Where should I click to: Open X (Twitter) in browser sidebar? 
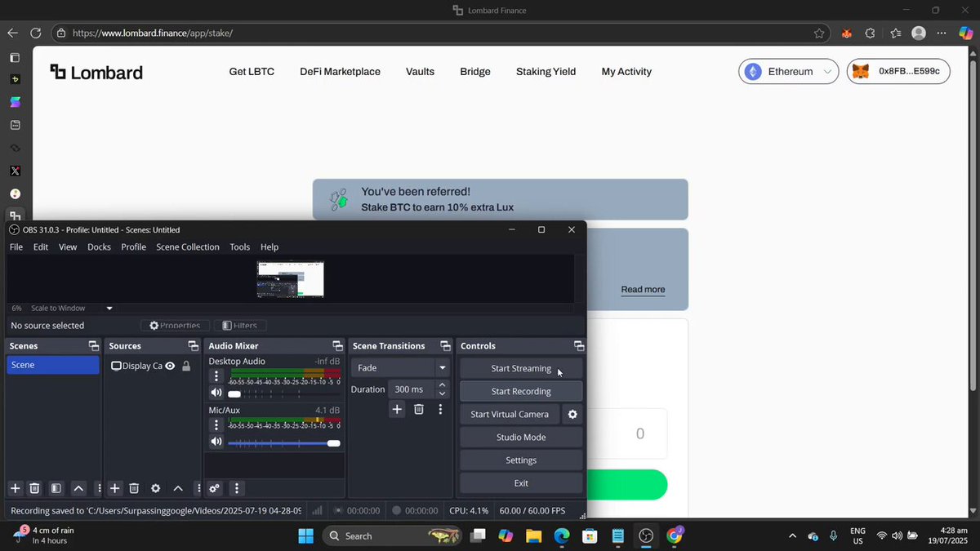click(15, 171)
